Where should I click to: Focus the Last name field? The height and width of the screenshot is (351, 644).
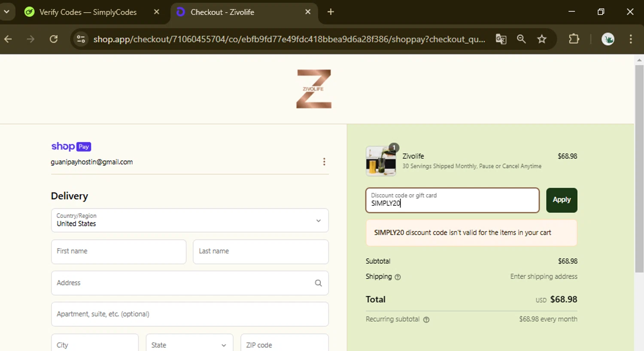point(261,251)
